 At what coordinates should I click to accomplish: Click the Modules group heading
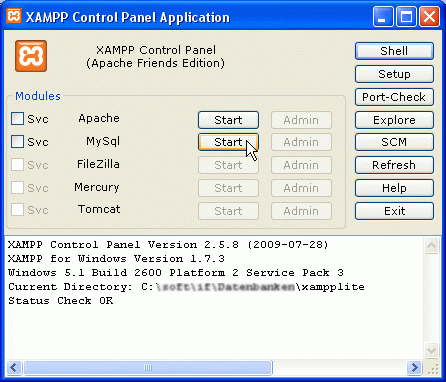tap(38, 96)
